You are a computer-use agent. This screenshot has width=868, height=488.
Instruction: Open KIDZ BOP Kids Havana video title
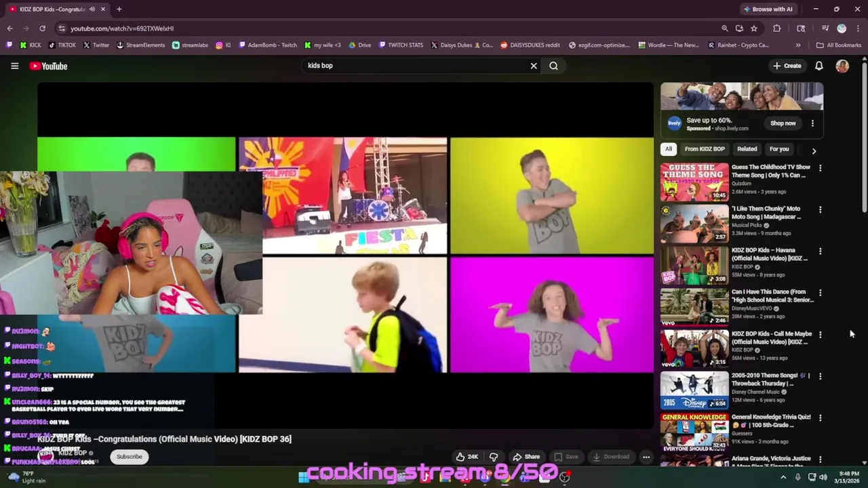pyautogui.click(x=770, y=254)
